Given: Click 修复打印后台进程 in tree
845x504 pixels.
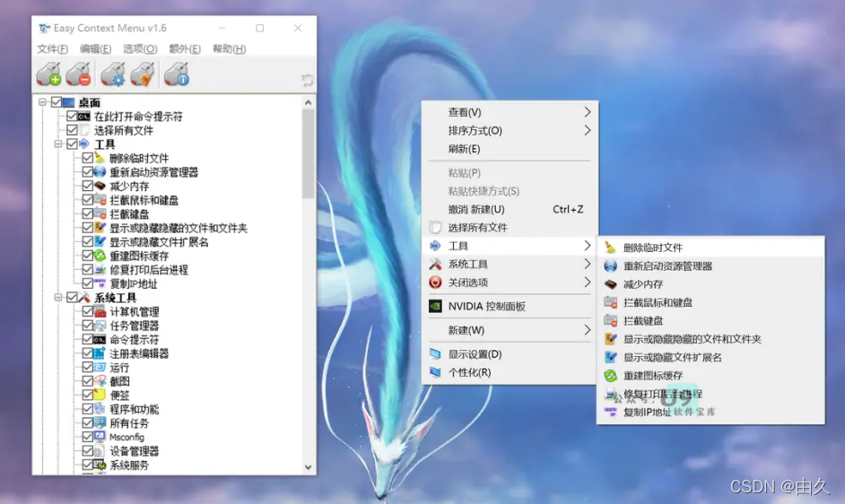Looking at the screenshot, I should click(149, 270).
